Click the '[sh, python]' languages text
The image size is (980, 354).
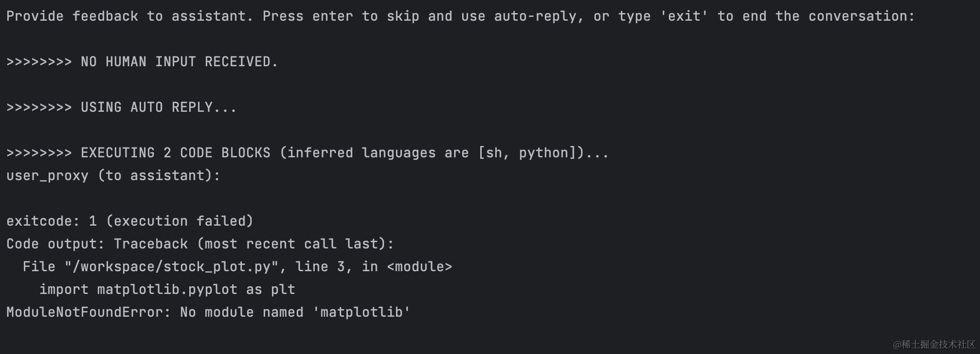(x=527, y=153)
